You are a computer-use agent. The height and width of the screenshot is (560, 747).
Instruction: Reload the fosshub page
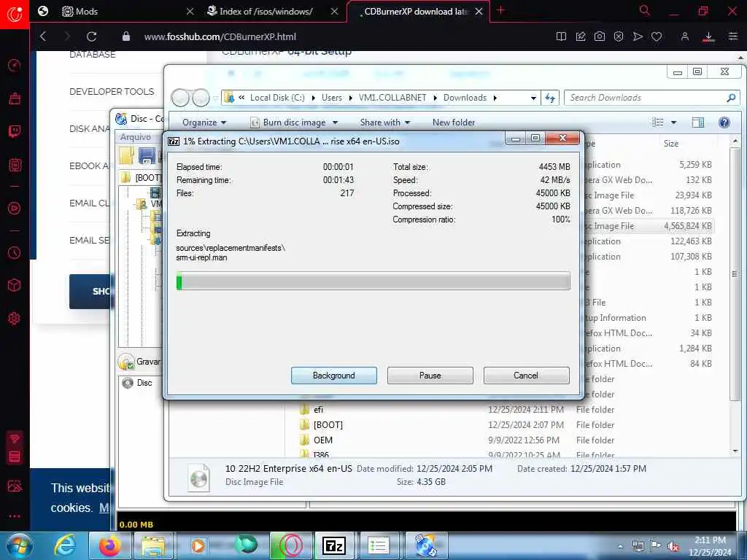[91, 36]
